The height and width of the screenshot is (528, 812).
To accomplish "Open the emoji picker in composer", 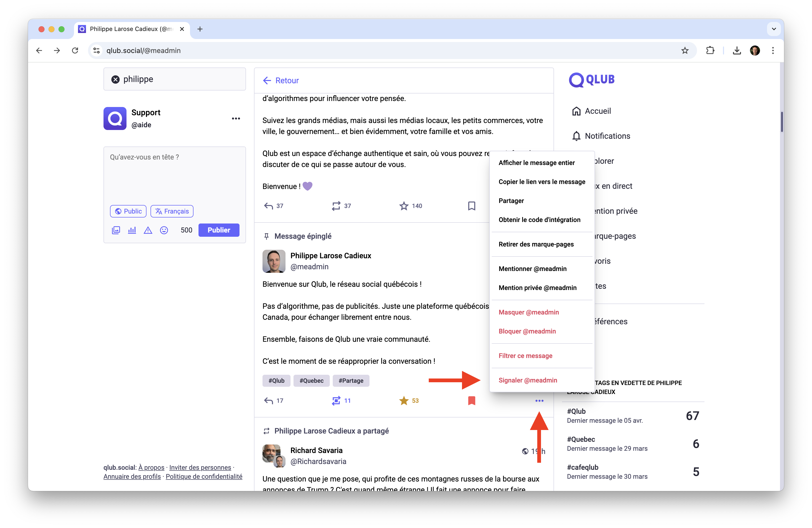I will tap(164, 230).
